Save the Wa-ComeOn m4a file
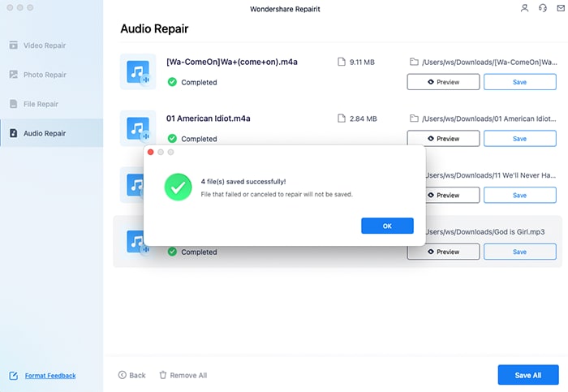 520,82
